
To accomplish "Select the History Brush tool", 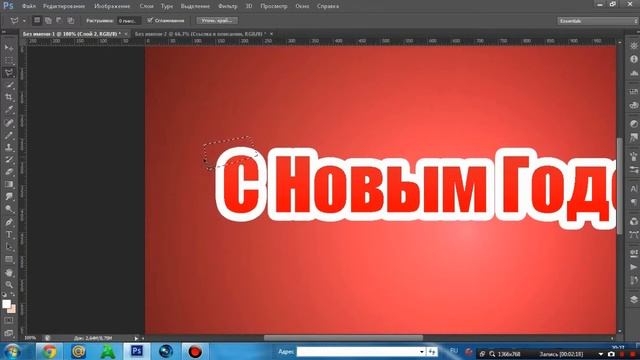I will click(x=9, y=160).
